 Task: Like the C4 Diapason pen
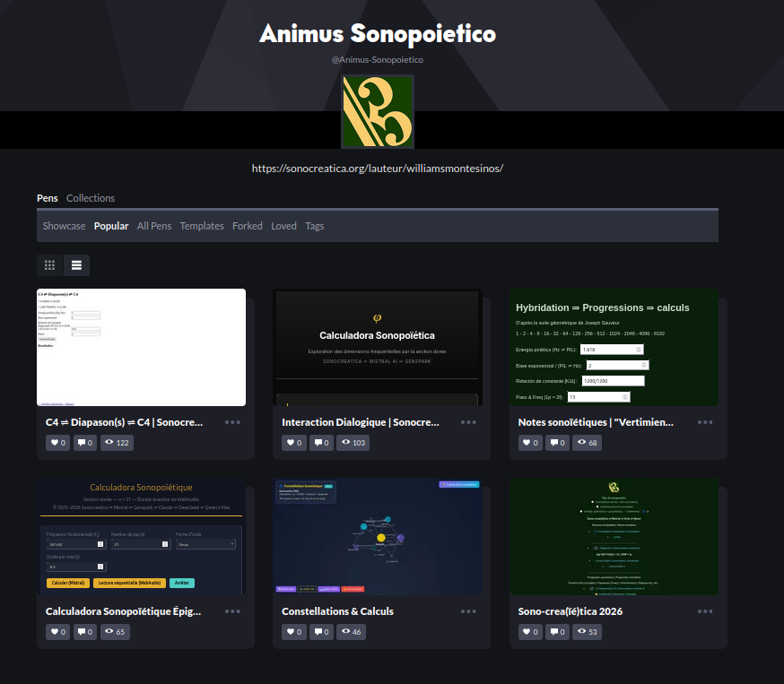(57, 443)
